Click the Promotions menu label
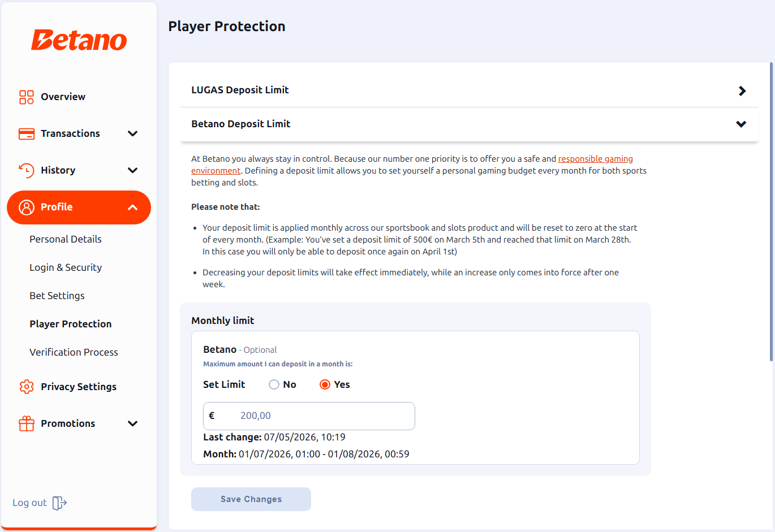The height and width of the screenshot is (532, 775). (x=68, y=424)
